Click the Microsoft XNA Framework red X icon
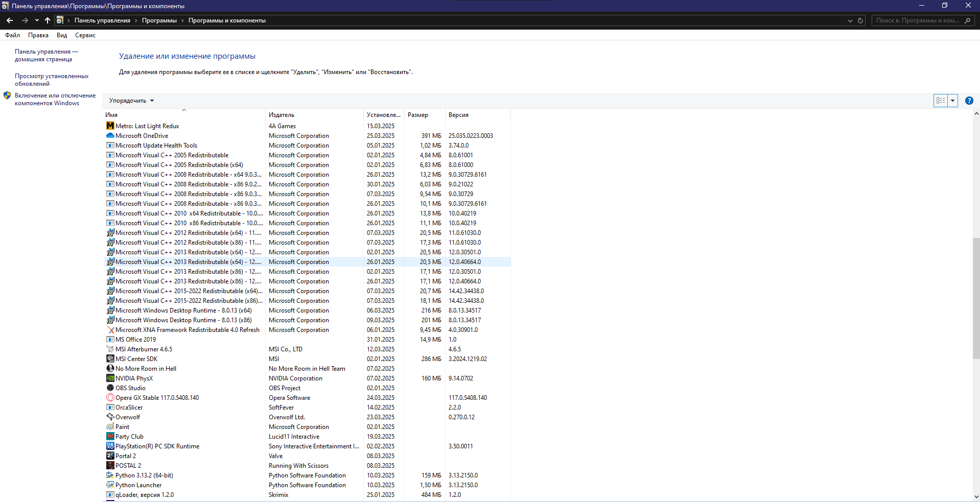 [x=110, y=330]
